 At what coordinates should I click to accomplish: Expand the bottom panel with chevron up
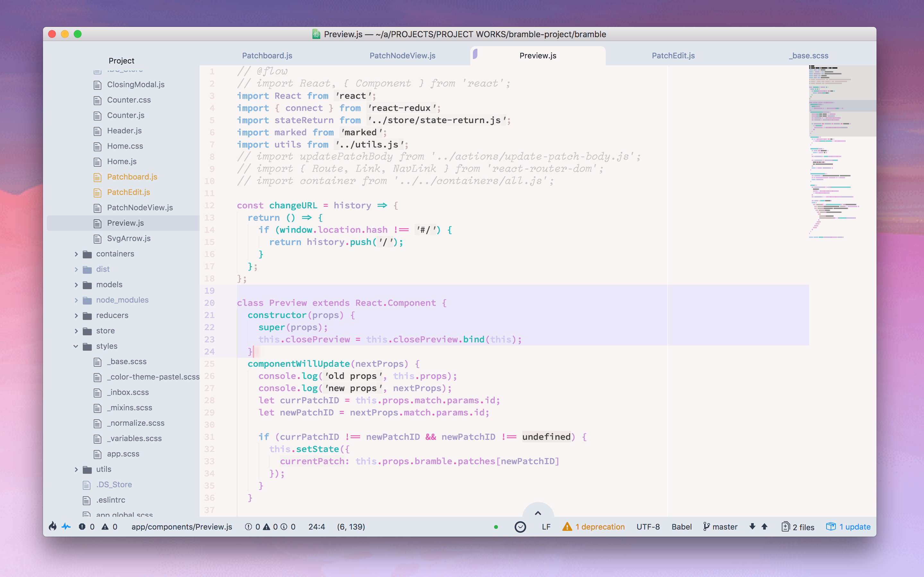[538, 513]
